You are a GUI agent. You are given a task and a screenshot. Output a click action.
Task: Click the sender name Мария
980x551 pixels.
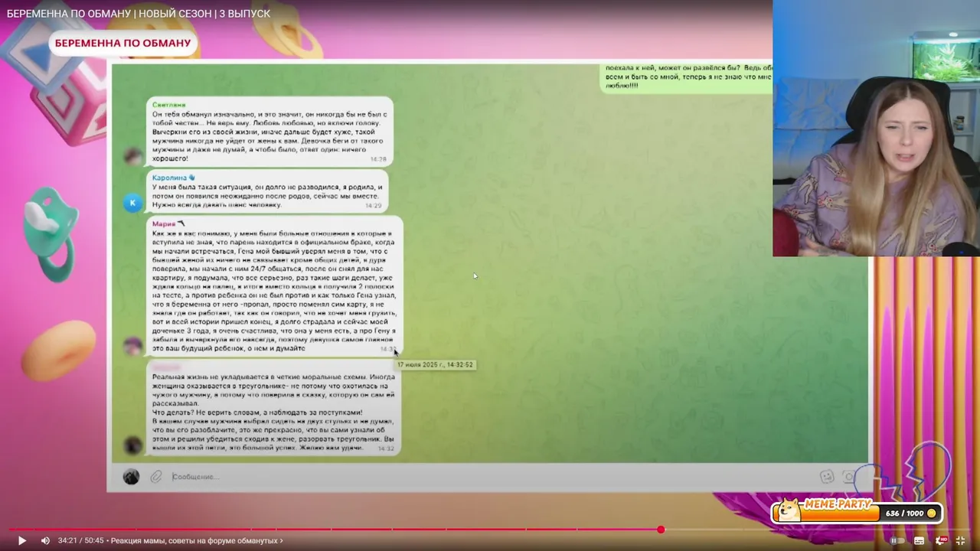click(164, 224)
